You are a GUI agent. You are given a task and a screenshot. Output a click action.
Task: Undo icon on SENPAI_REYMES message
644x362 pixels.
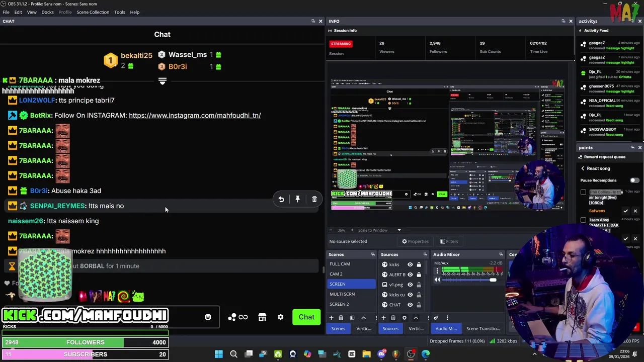[x=281, y=200]
